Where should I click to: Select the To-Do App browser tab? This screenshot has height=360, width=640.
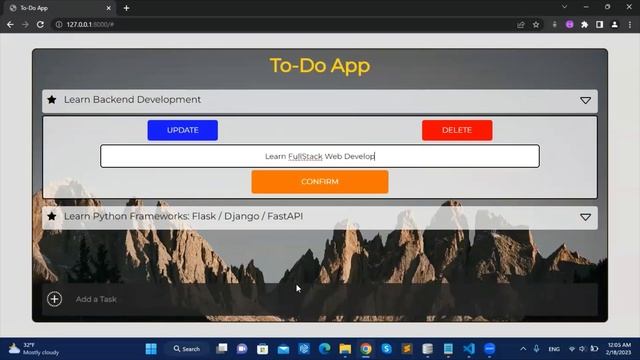59,8
